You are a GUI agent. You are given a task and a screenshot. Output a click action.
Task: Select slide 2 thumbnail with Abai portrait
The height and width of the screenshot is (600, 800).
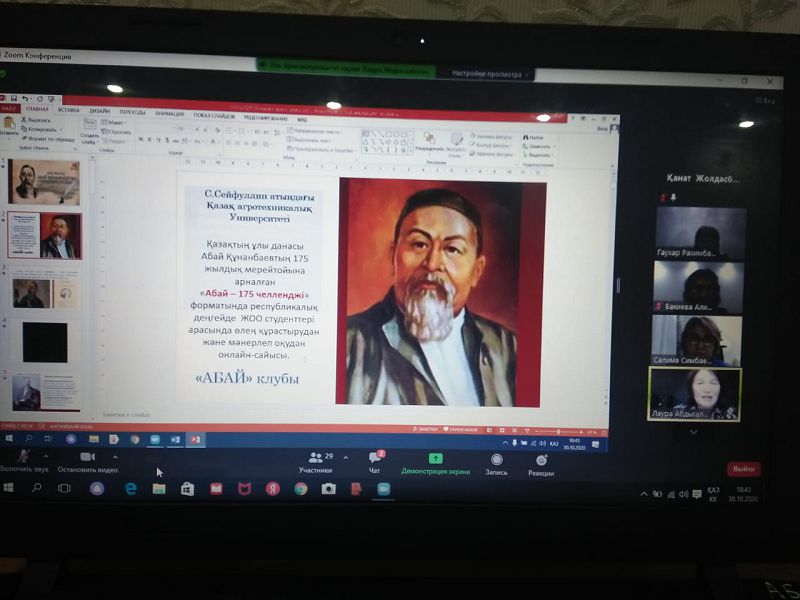(x=44, y=235)
